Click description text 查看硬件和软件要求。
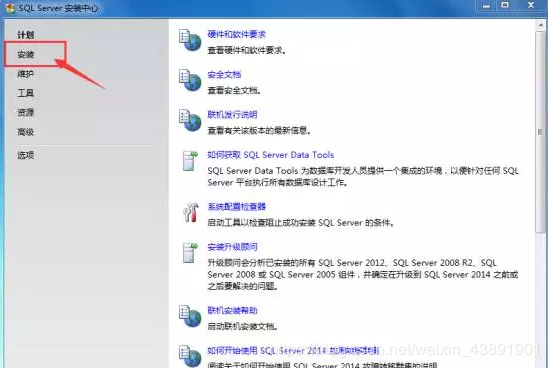 coord(247,51)
